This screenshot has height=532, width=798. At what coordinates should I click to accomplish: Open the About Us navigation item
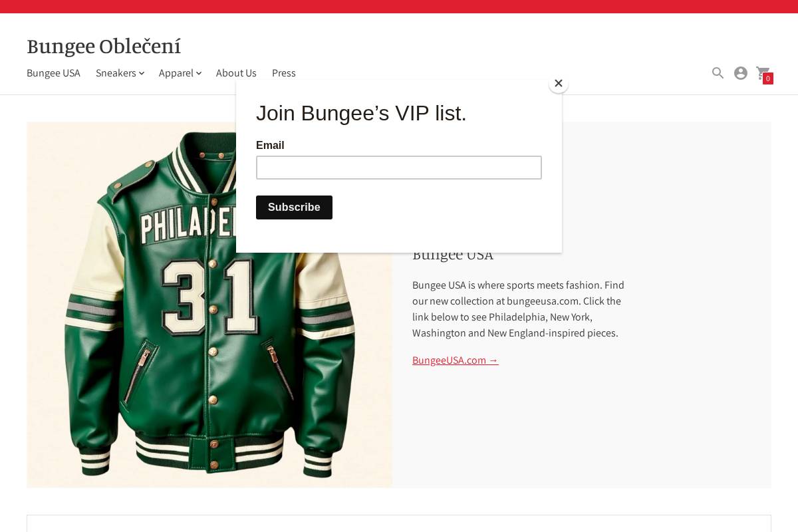(236, 73)
